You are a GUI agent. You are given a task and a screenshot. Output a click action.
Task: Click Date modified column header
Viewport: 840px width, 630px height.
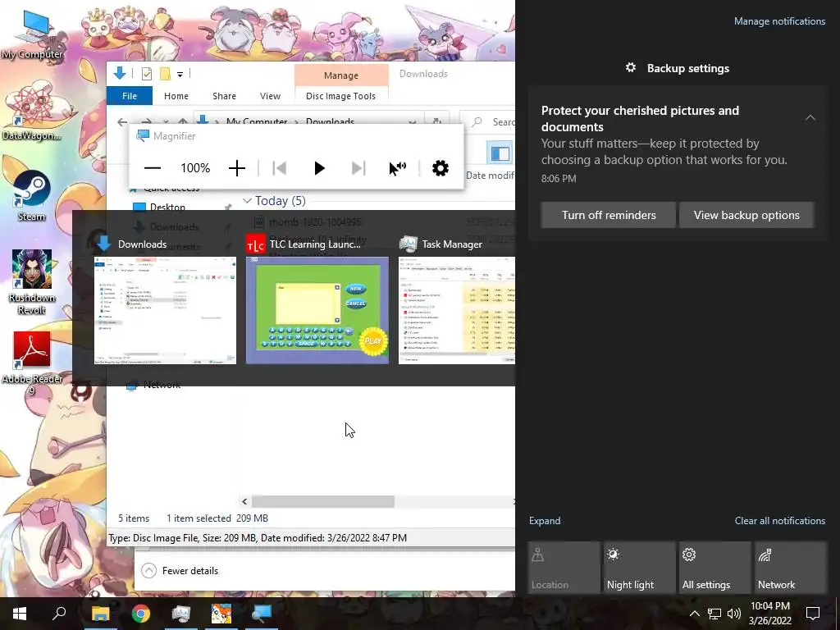tap(490, 176)
